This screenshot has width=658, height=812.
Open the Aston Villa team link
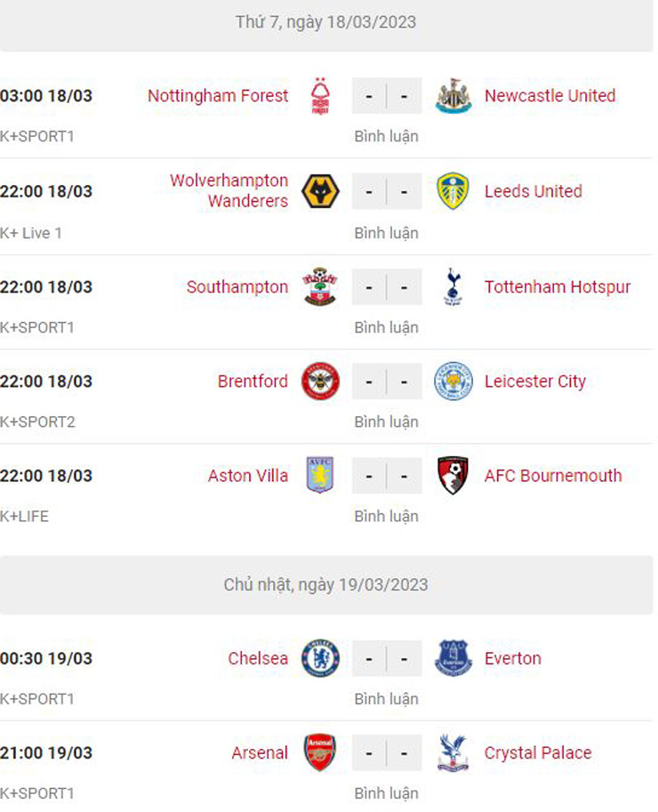(248, 476)
